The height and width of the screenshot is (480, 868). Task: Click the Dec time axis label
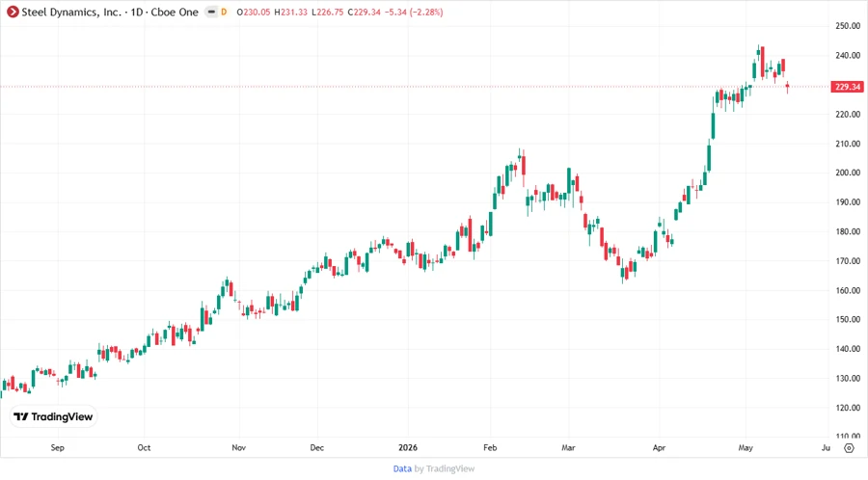(x=316, y=447)
